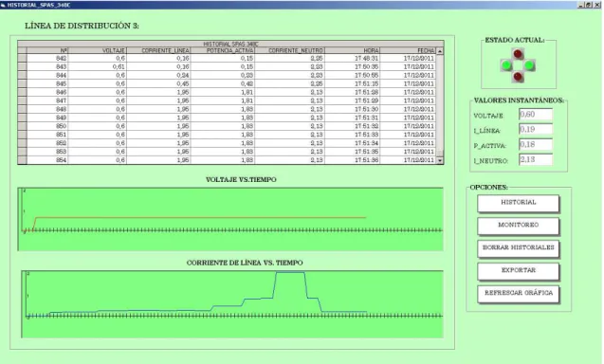
Task: Click the I_LÍNEA value field
Action: [536, 130]
